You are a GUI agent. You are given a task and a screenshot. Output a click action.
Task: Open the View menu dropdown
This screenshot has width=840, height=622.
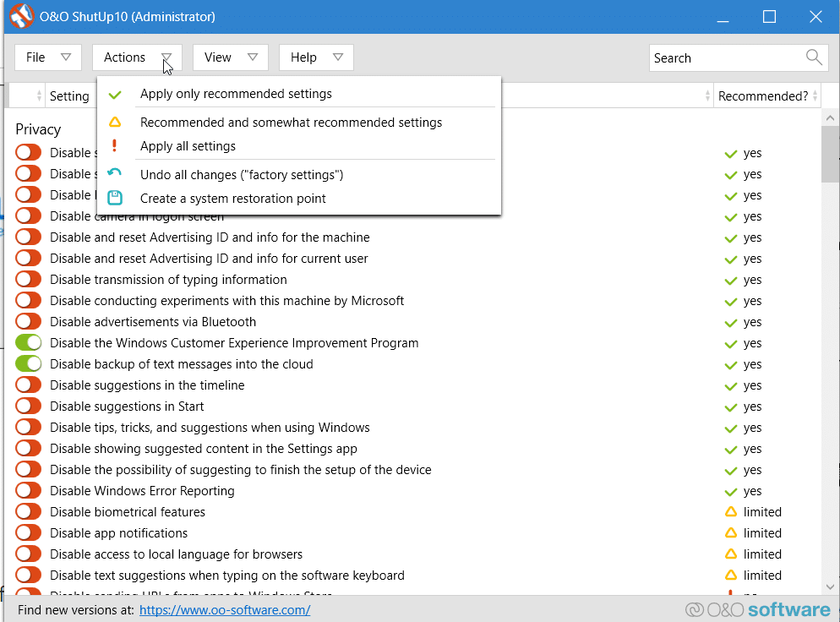click(x=230, y=57)
